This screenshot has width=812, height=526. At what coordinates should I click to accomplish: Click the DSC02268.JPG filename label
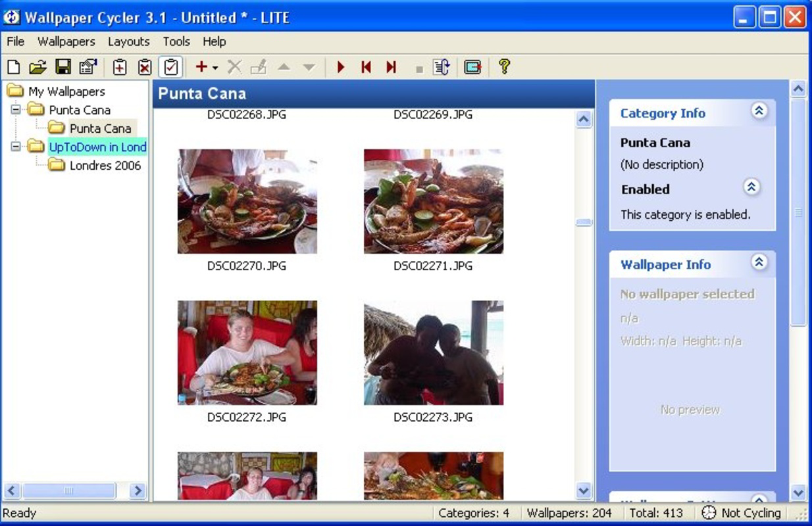click(247, 114)
